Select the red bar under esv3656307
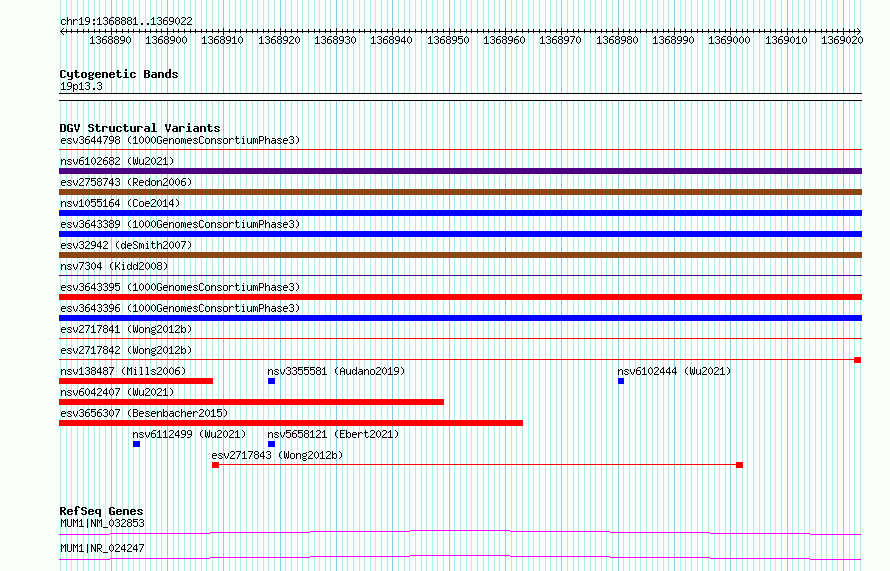Image resolution: width=890 pixels, height=571 pixels. pyautogui.click(x=291, y=423)
